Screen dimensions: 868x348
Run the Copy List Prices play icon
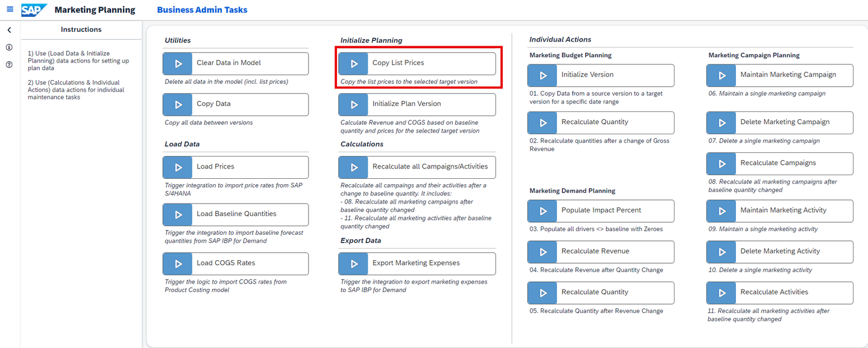[354, 63]
